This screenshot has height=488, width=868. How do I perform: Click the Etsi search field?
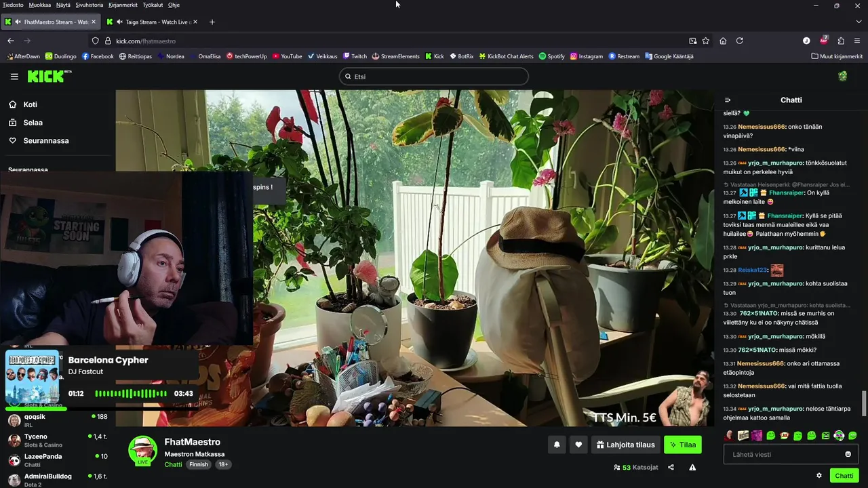(x=434, y=77)
